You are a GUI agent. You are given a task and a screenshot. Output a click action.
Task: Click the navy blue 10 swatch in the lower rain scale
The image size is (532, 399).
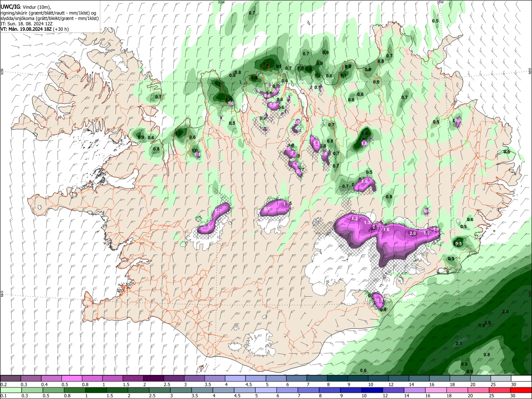372,390
